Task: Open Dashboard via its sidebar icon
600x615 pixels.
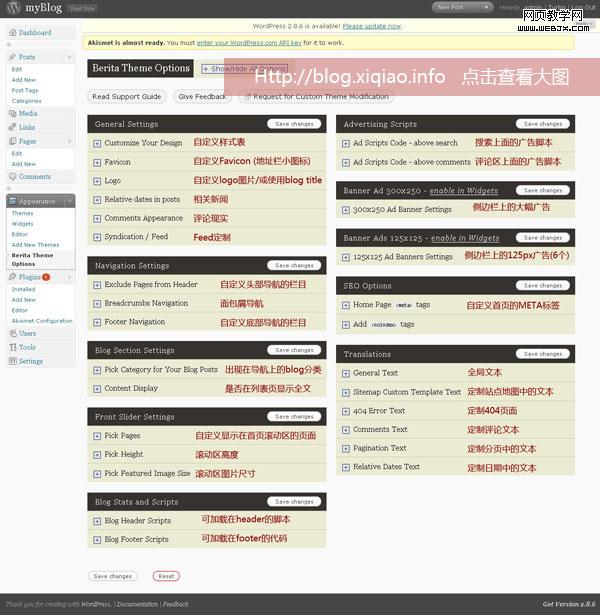Action: point(12,33)
